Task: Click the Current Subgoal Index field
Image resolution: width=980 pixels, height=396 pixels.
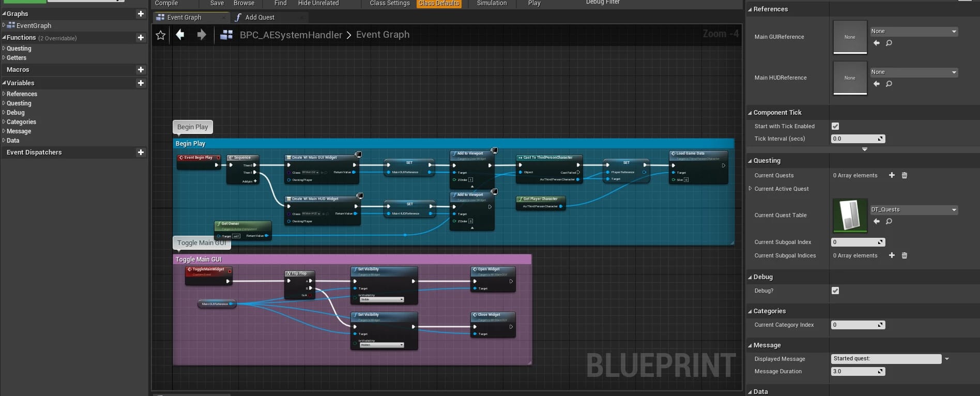Action: click(x=858, y=242)
